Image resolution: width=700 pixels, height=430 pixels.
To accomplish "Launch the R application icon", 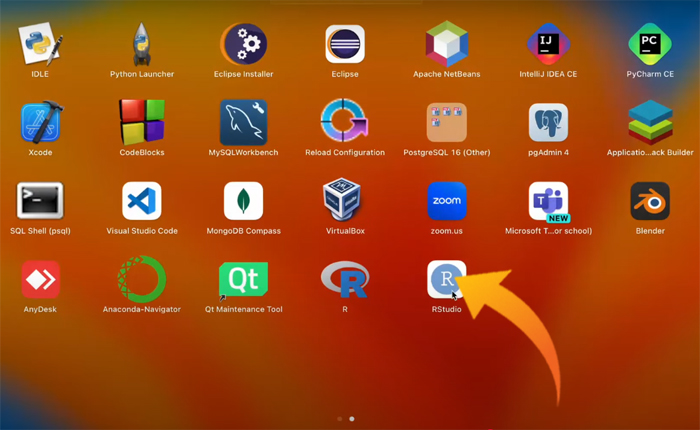I will 344,280.
